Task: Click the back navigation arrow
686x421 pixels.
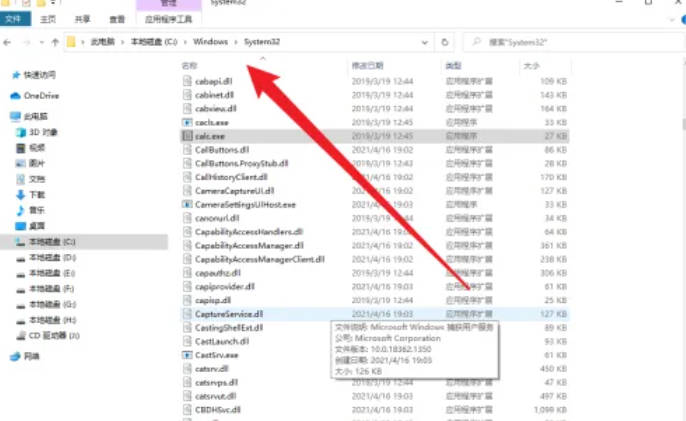Action: tap(7, 42)
